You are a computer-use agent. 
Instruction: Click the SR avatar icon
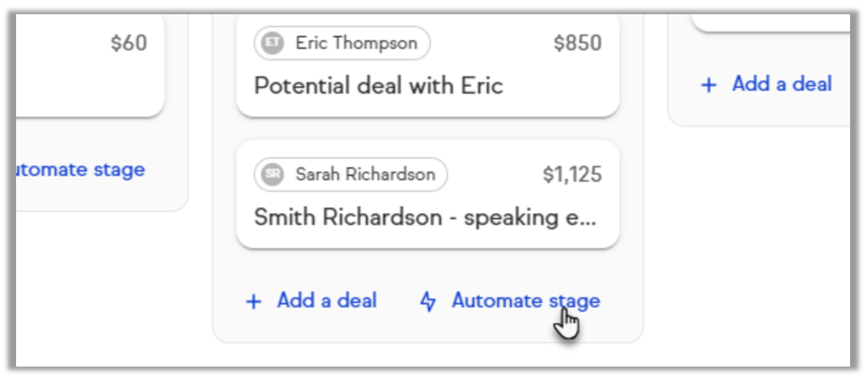tap(272, 174)
